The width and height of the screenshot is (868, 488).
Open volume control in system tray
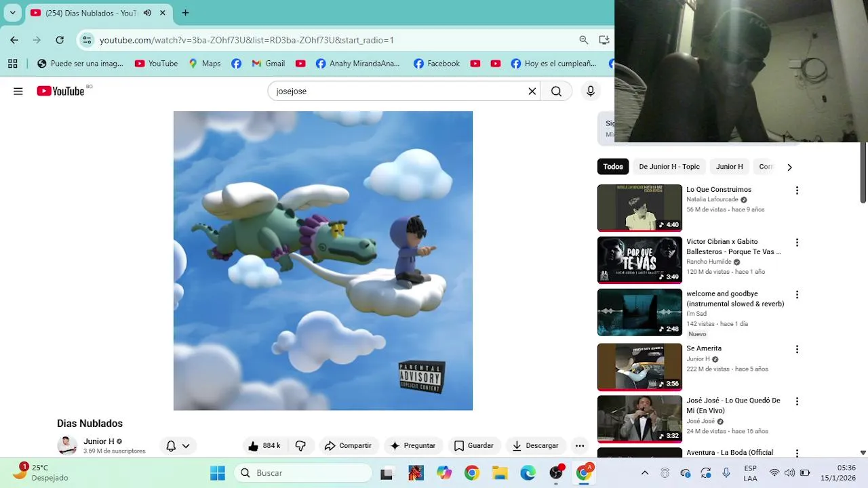point(789,473)
